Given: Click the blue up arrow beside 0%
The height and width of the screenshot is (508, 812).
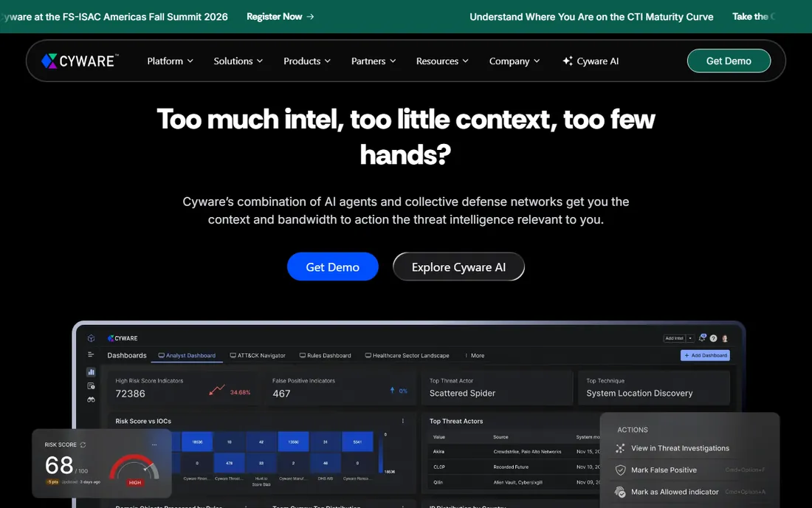Looking at the screenshot, I should point(392,391).
